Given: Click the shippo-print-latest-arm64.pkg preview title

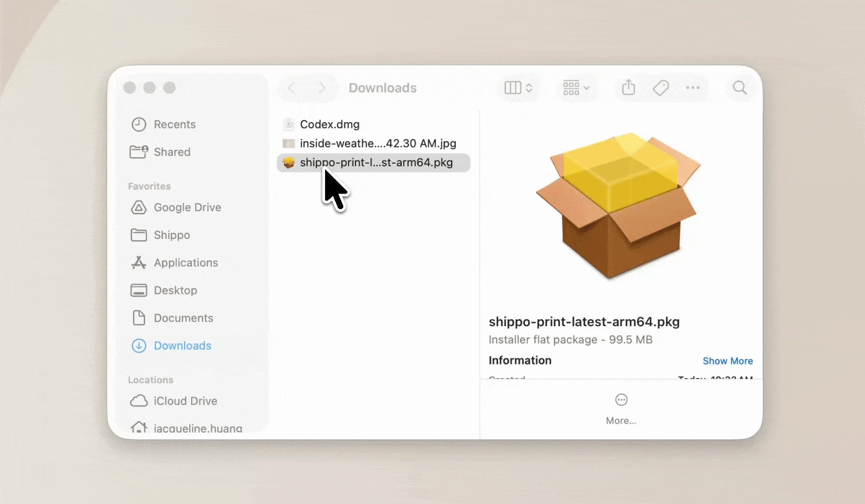Looking at the screenshot, I should point(584,322).
